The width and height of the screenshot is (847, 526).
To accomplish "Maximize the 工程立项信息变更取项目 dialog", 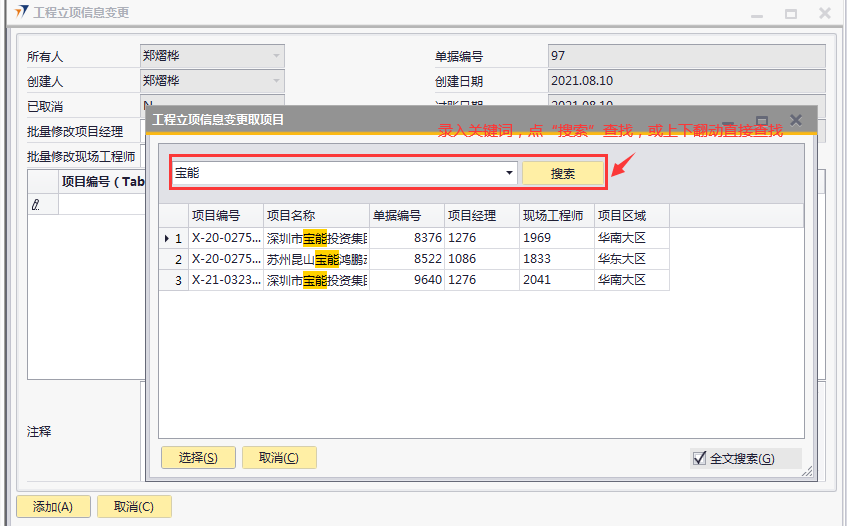I will click(761, 119).
